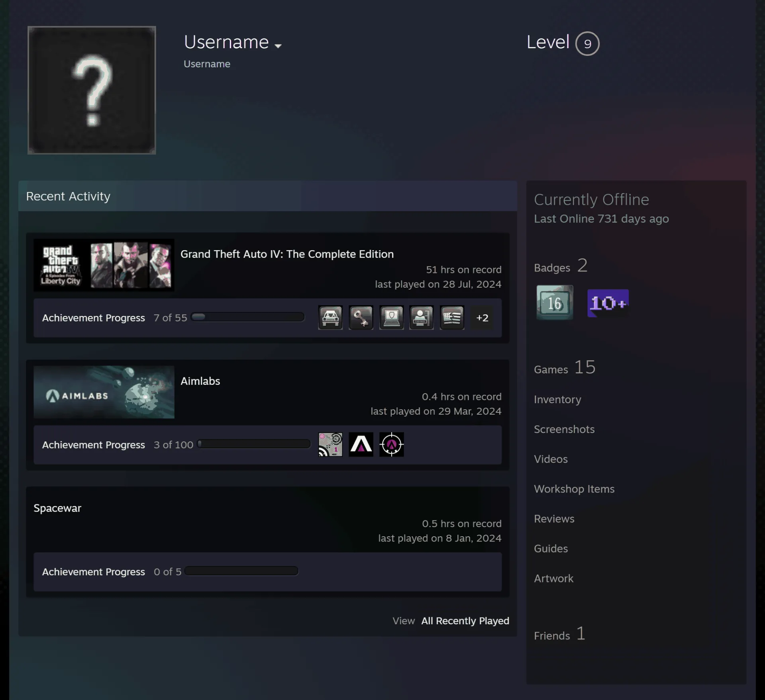Open the Reviews section
The width and height of the screenshot is (765, 700).
click(x=554, y=519)
